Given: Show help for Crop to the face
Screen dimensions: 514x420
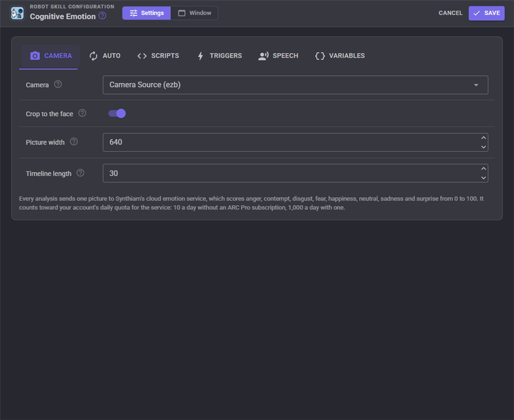Looking at the screenshot, I should pyautogui.click(x=82, y=113).
